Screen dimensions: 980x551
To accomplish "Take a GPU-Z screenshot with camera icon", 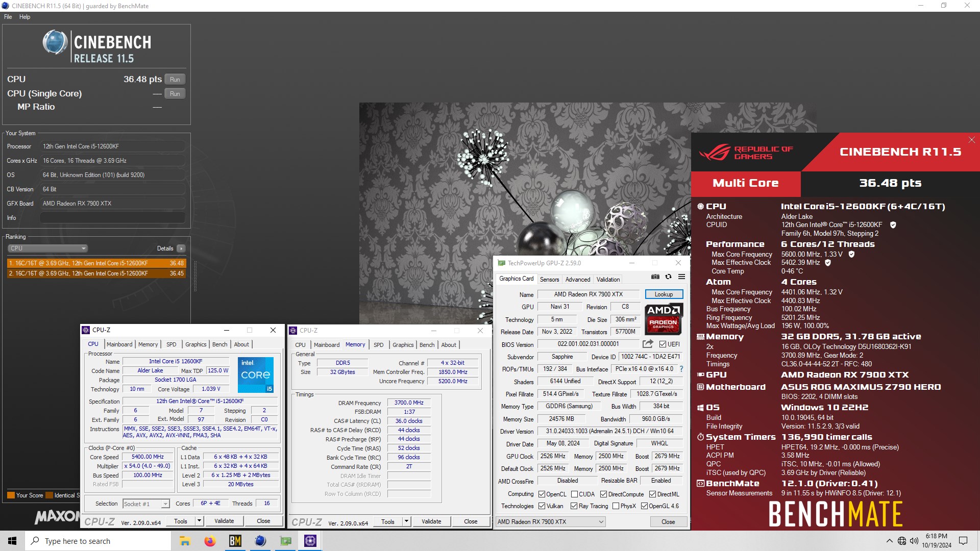I will [655, 277].
